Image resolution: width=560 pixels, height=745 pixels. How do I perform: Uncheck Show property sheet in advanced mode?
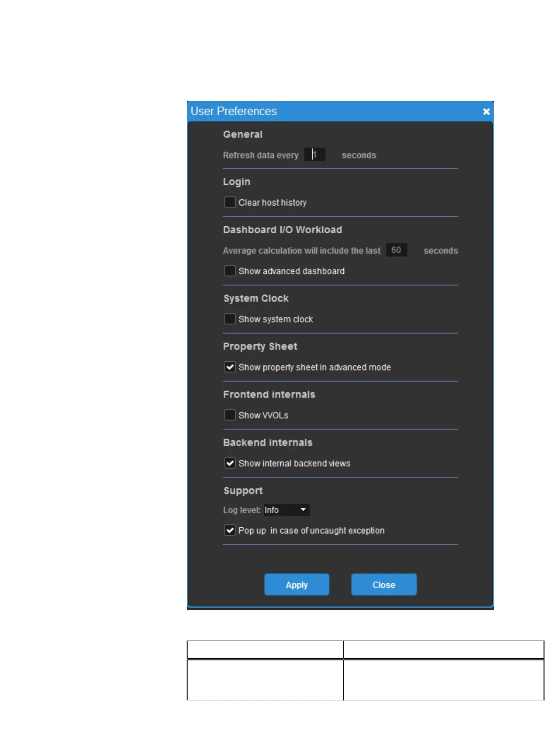[230, 367]
